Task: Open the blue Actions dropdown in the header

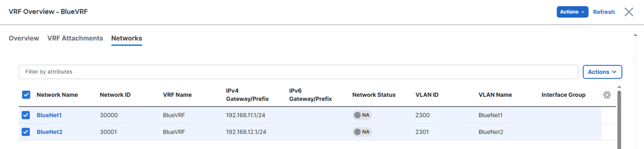Action: pos(572,12)
